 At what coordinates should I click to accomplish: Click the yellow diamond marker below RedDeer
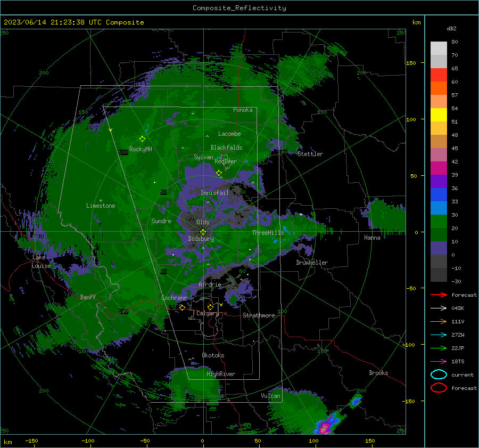[x=219, y=173]
